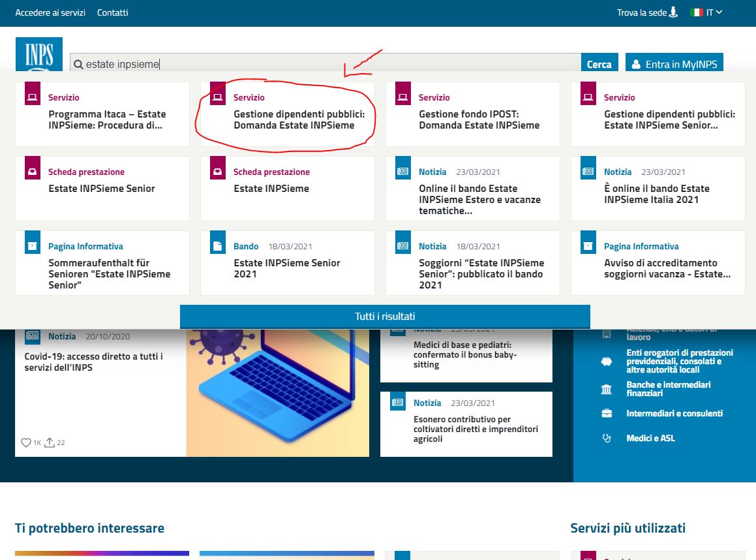Screen dimensions: 756x560
Task: Click the search magnifier icon in search box
Action: coord(78,65)
